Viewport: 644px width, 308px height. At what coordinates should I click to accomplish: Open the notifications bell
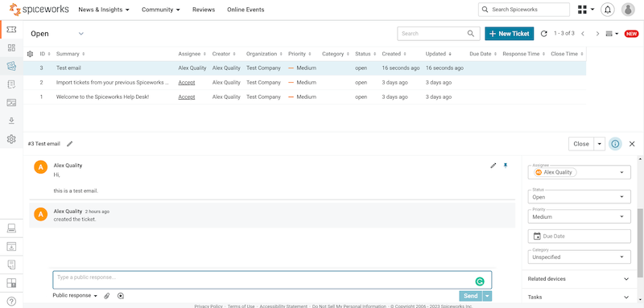(608, 10)
